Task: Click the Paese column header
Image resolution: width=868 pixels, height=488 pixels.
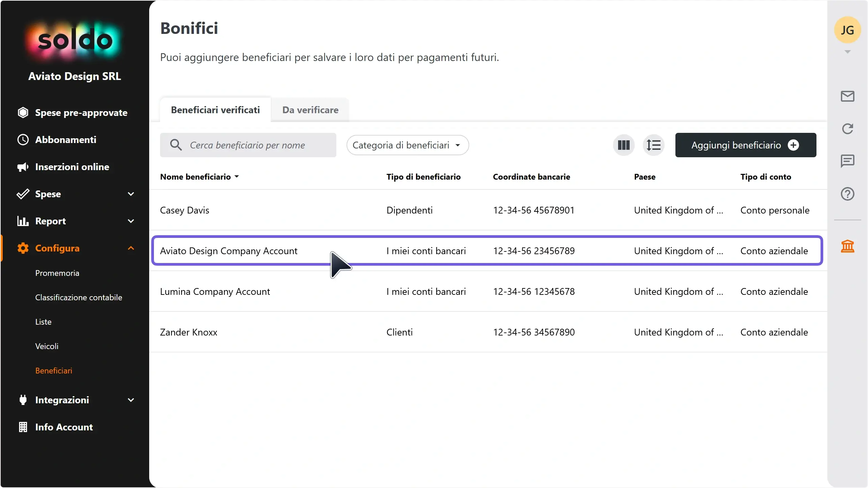Action: pyautogui.click(x=645, y=177)
